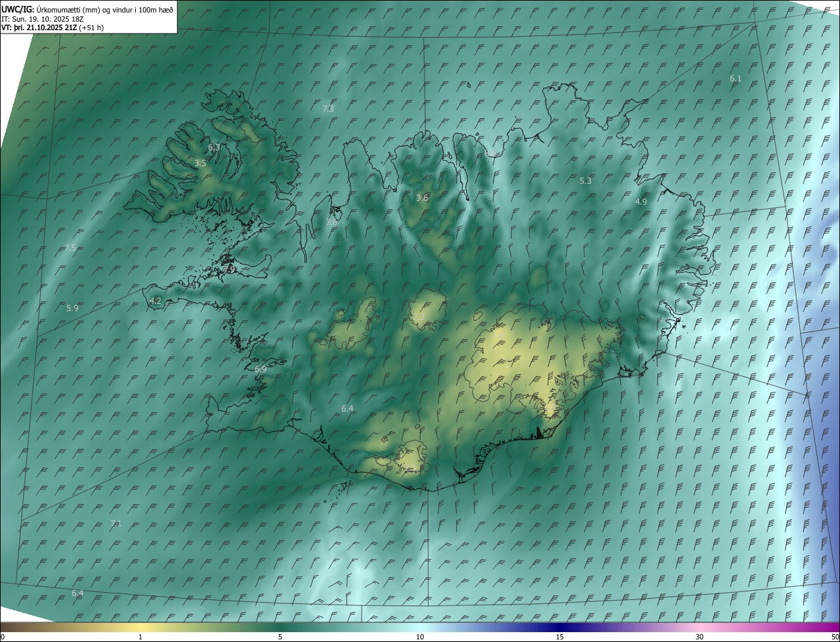This screenshot has height=642, width=840.
Task: Select the 5.3 value in northeast Iceland
Action: point(586,181)
